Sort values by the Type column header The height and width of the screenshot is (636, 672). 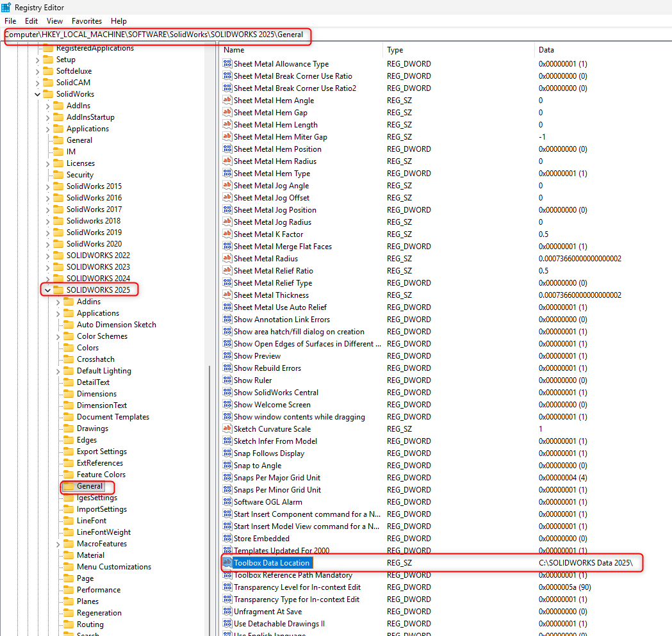click(x=395, y=50)
